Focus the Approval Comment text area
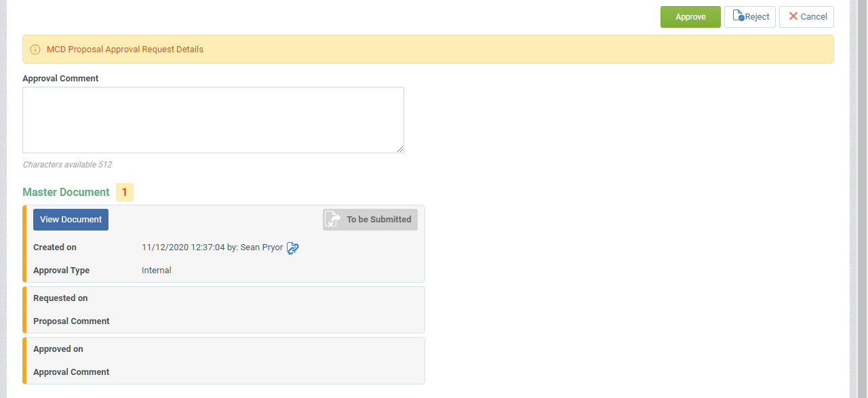This screenshot has height=398, width=868. pos(213,120)
